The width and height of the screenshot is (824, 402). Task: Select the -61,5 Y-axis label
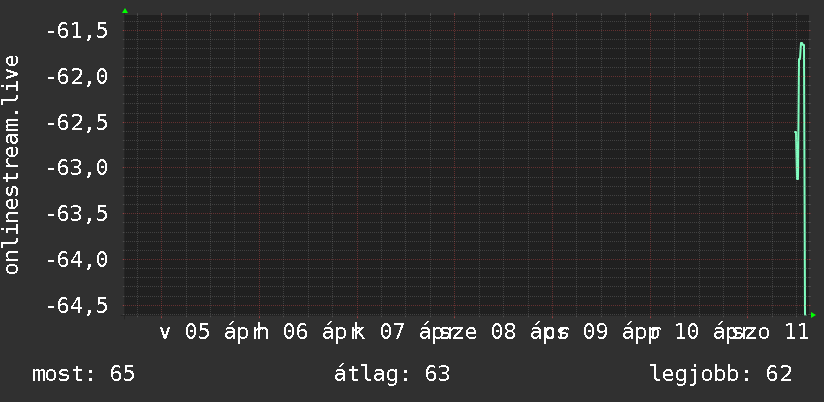pos(77,31)
